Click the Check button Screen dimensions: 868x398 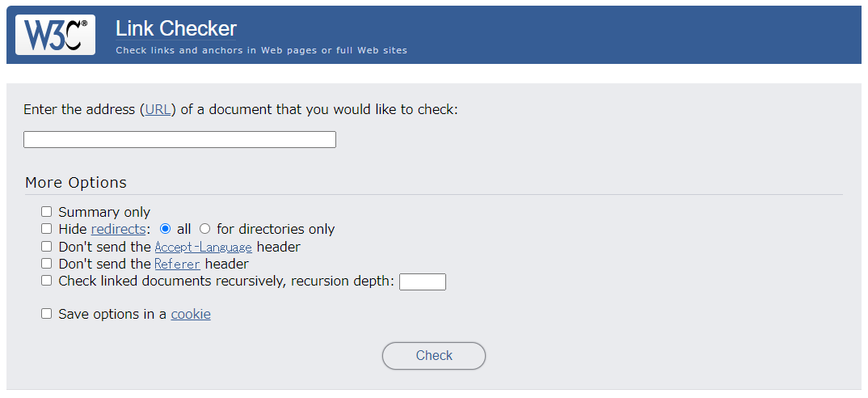coord(434,356)
